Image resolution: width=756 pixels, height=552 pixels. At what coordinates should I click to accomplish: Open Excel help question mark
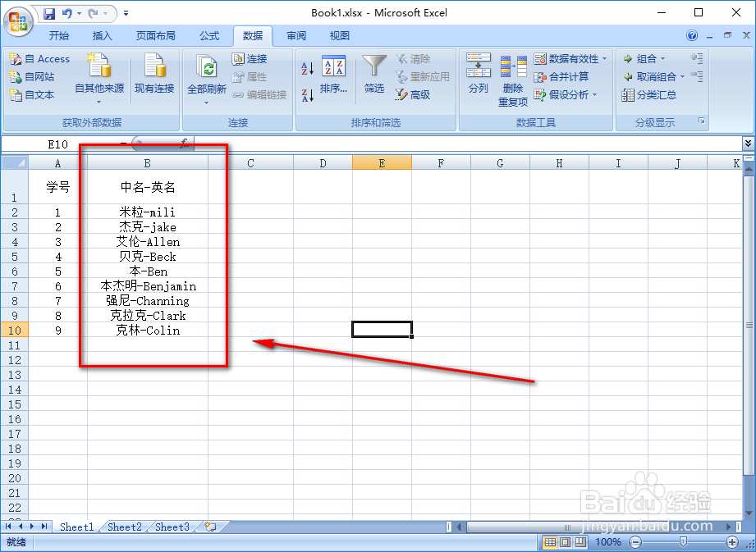[x=692, y=35]
